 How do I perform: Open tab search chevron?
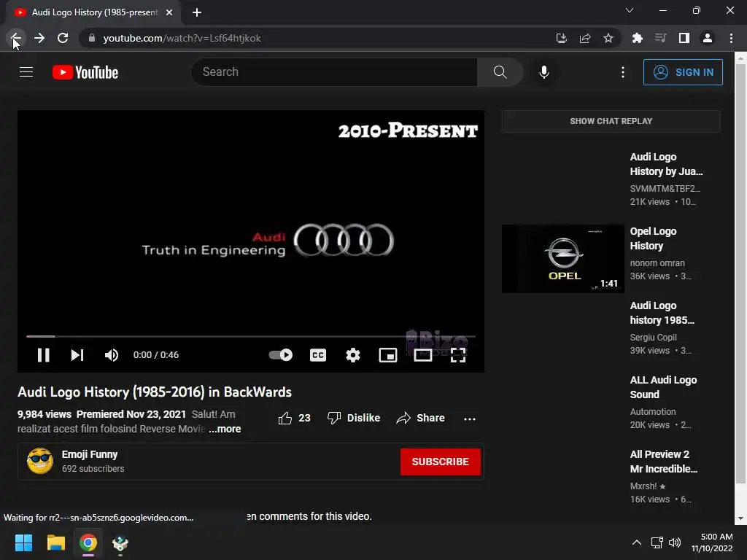pos(630,10)
